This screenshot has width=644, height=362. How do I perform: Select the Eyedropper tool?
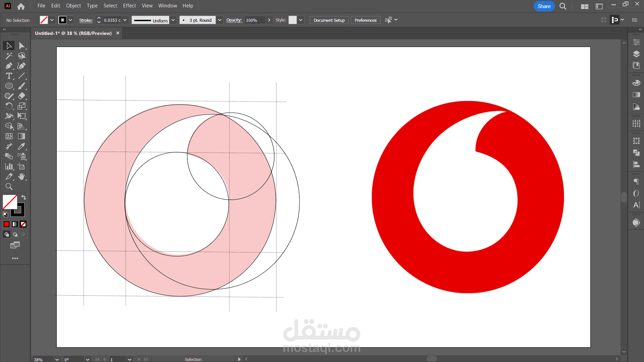pyautogui.click(x=22, y=146)
